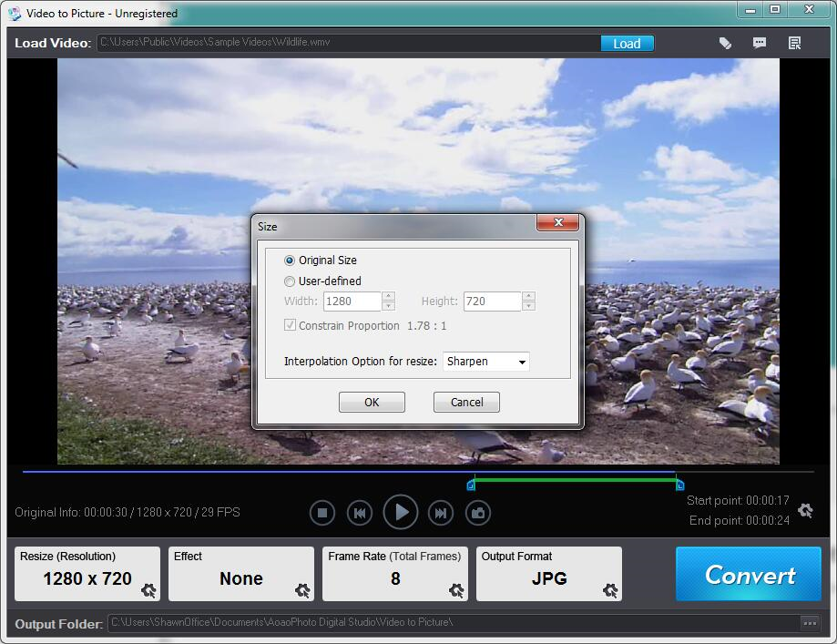The image size is (837, 644).
Task: Open Output Format JPG settings gear
Action: [x=610, y=590]
